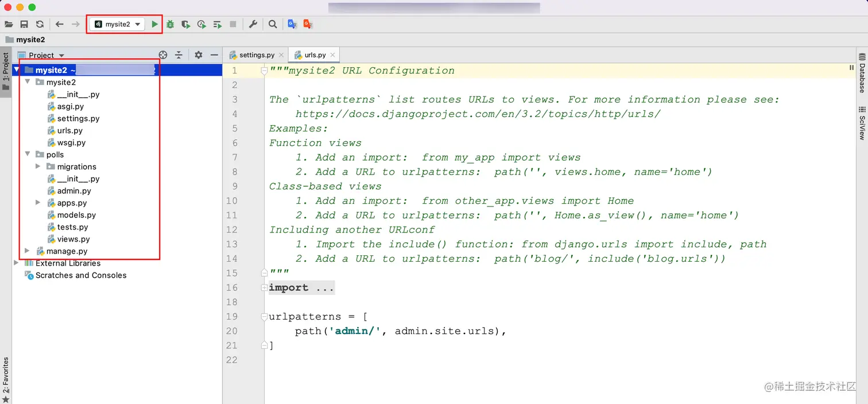Click the Save All icon

24,24
